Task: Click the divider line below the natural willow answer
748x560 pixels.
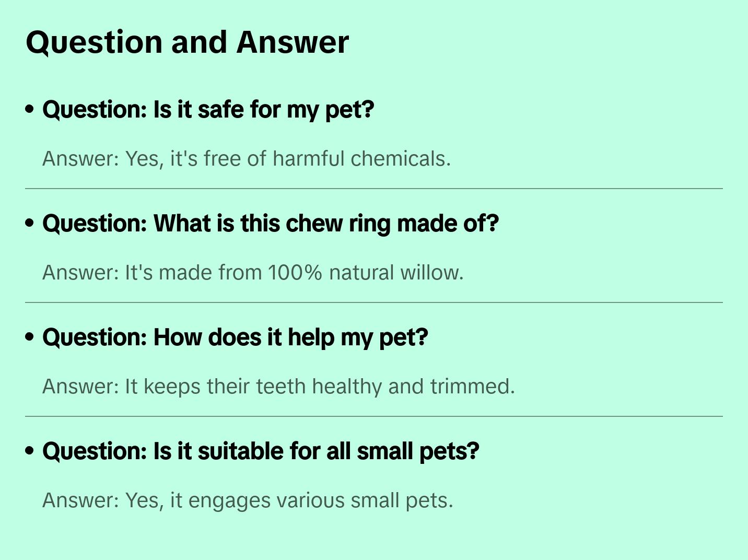Action: click(x=374, y=302)
